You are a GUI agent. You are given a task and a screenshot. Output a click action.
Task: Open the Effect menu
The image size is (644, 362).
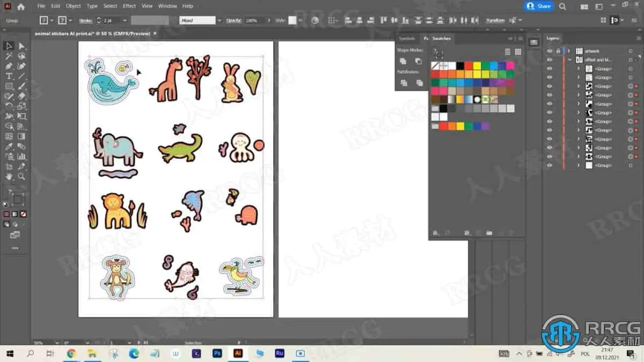[129, 6]
